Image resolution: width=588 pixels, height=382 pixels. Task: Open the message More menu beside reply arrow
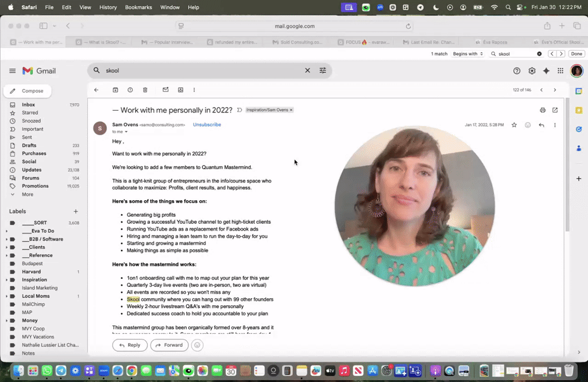(x=555, y=125)
